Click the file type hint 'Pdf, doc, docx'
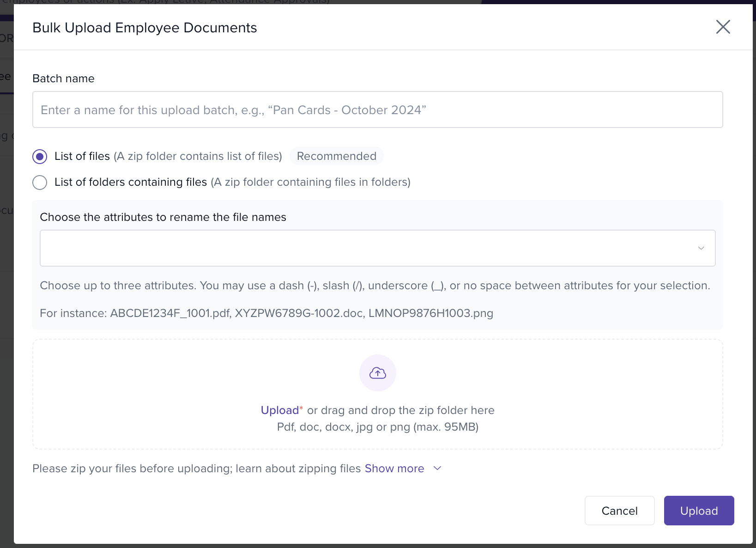756x548 pixels. [x=377, y=427]
